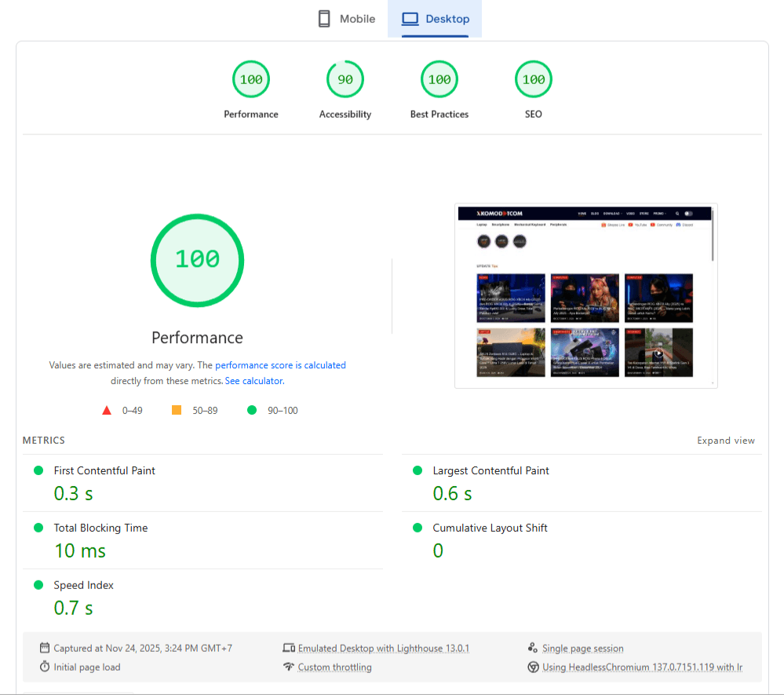Image resolution: width=784 pixels, height=695 pixels.
Task: Open the 'See calculator' link
Action: 253,381
